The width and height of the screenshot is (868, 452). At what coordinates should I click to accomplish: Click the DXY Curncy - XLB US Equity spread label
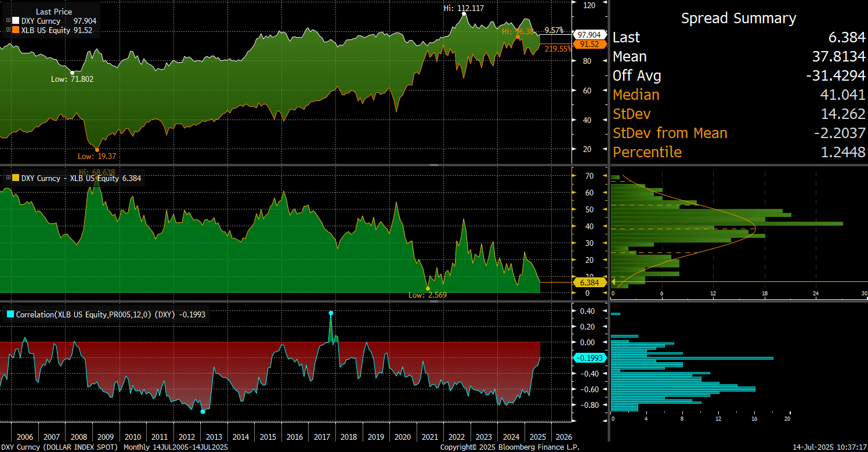69,178
